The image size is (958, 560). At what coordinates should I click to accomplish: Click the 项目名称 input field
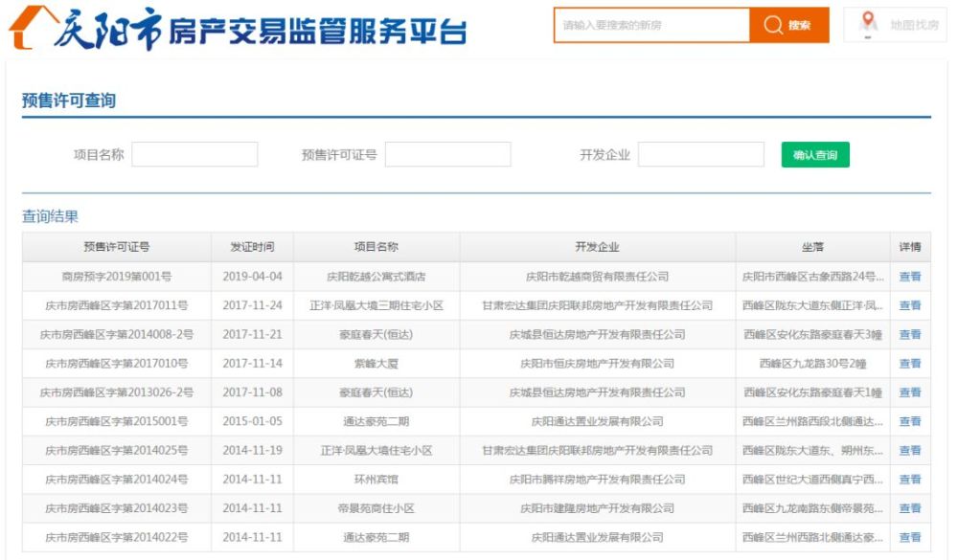tap(194, 154)
